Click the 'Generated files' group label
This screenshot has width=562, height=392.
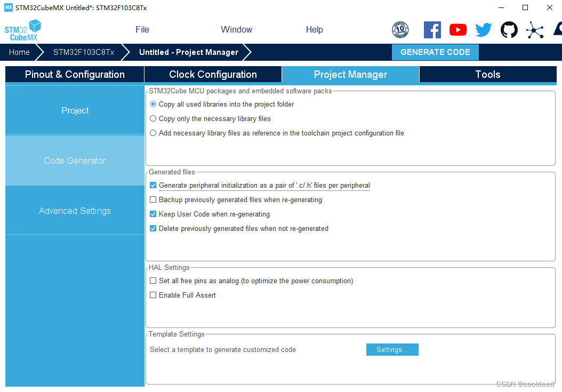(172, 172)
